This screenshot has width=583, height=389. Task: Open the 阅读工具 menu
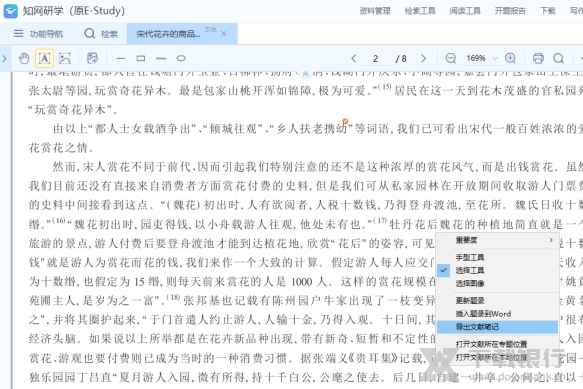click(465, 11)
